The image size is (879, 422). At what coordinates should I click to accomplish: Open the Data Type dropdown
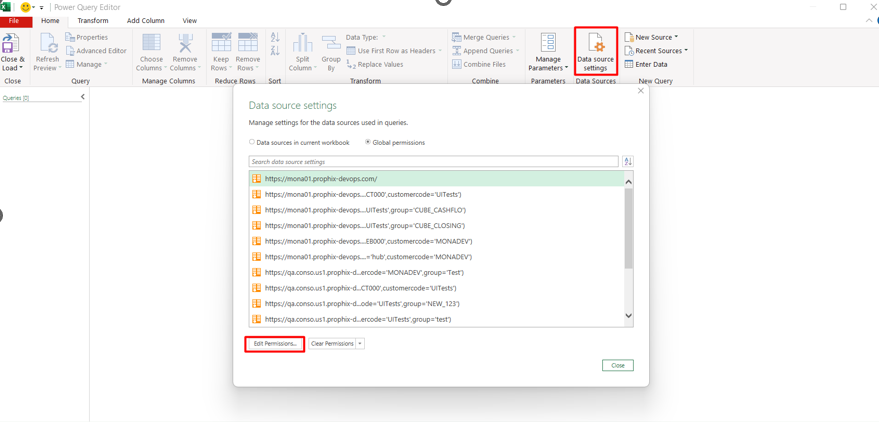pos(366,37)
